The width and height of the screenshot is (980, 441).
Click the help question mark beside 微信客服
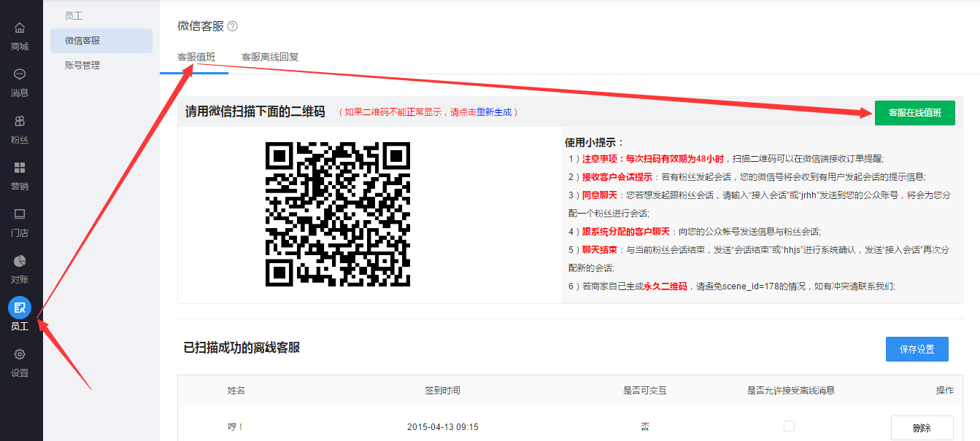click(233, 26)
